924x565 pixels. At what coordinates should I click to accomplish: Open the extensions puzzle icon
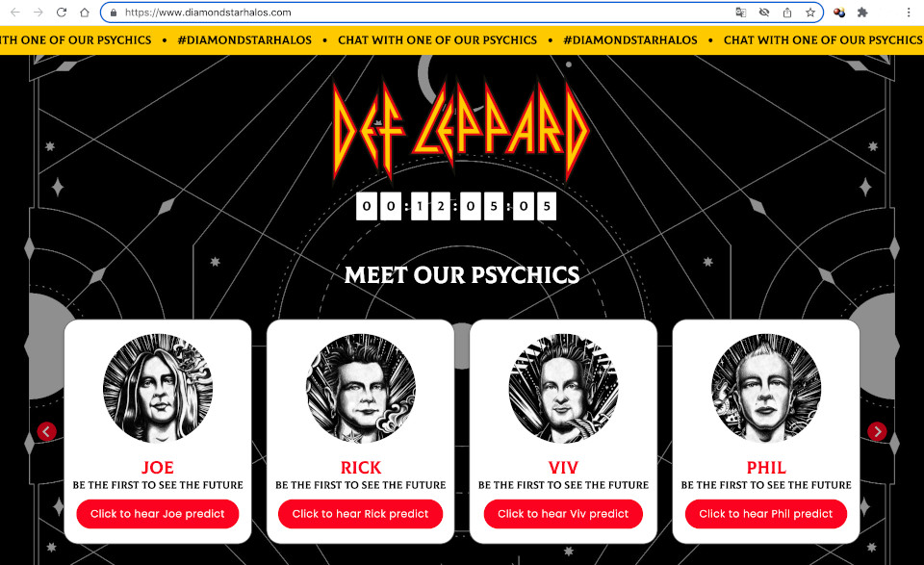click(862, 13)
